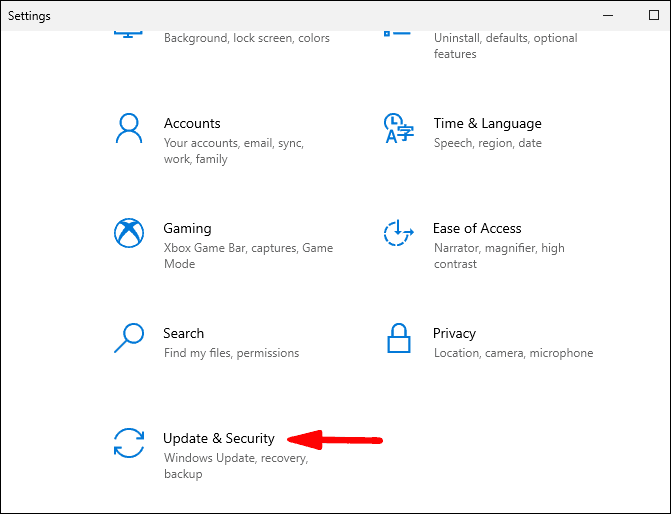Click 'Xbox Game Bar, captures' description
The width and height of the screenshot is (671, 514).
click(248, 256)
